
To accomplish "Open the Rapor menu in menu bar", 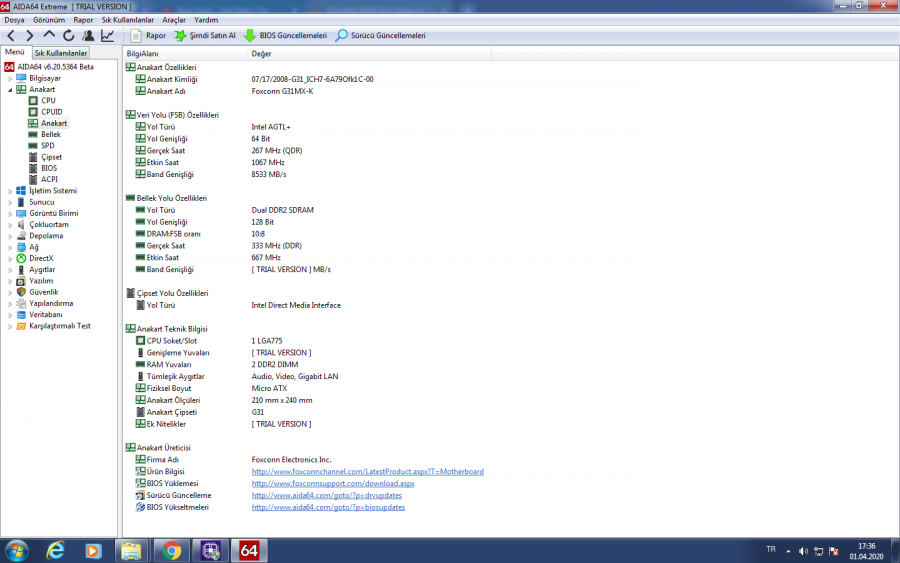I will click(83, 20).
